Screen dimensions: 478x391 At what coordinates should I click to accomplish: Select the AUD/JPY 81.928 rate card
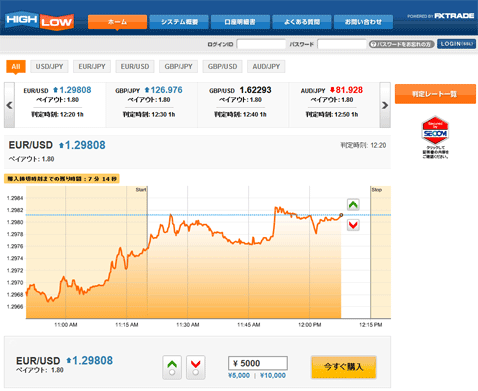pos(334,105)
